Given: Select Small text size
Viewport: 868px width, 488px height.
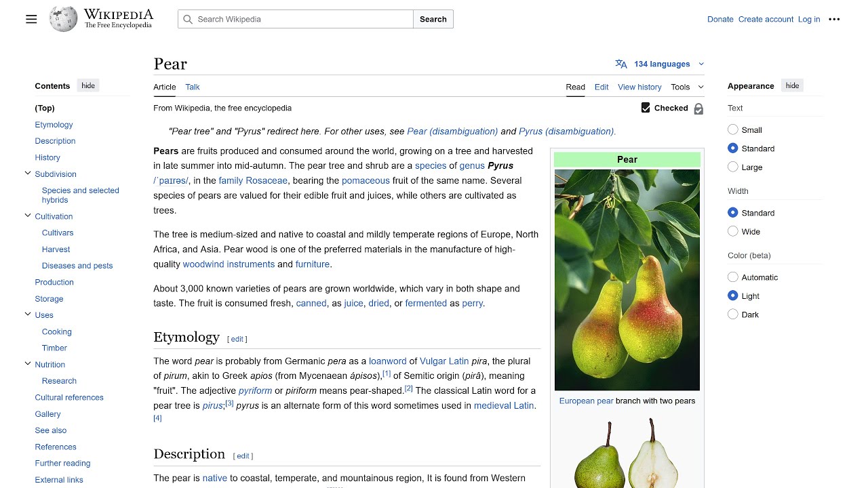Looking at the screenshot, I should tap(732, 129).
